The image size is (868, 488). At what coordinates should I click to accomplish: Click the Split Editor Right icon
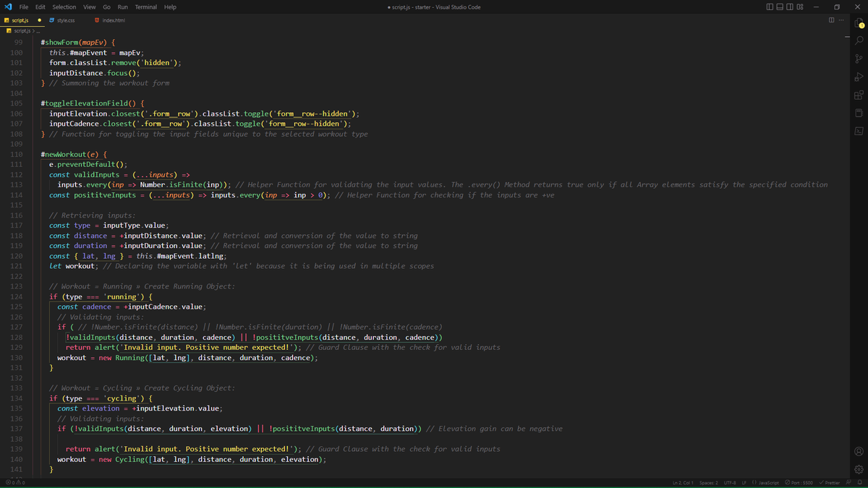[832, 20]
